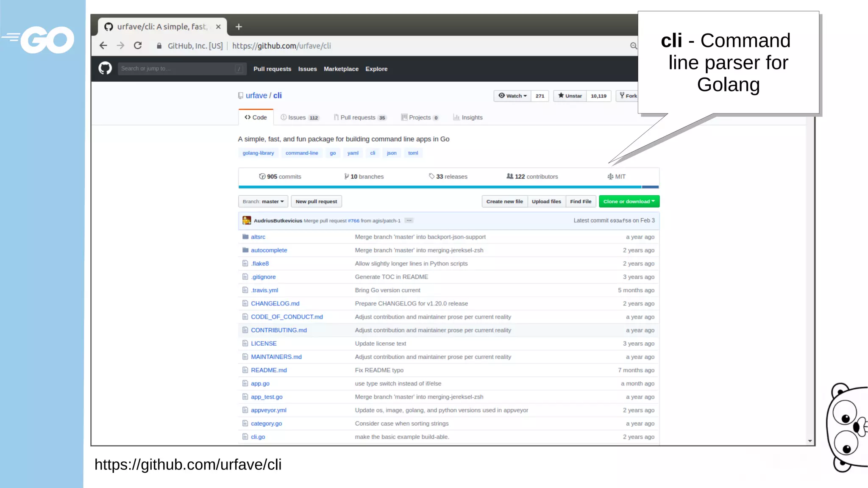Click the browser back arrow
The height and width of the screenshot is (488, 868).
[x=103, y=45]
